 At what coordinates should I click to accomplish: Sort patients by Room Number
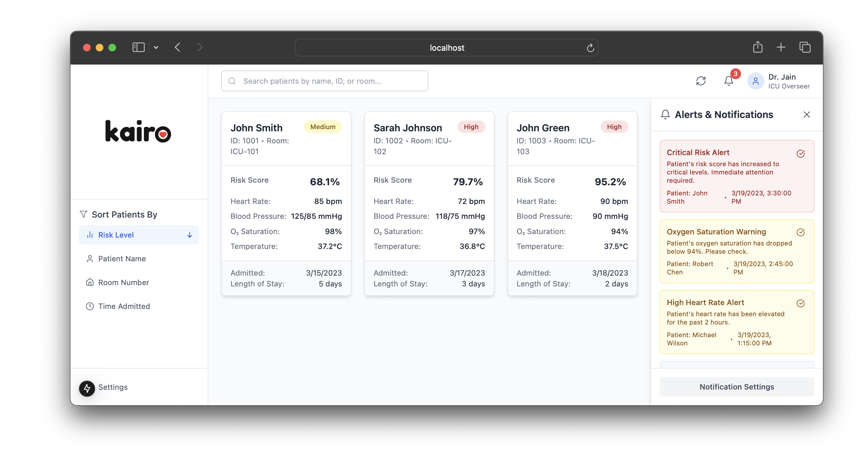tap(123, 282)
